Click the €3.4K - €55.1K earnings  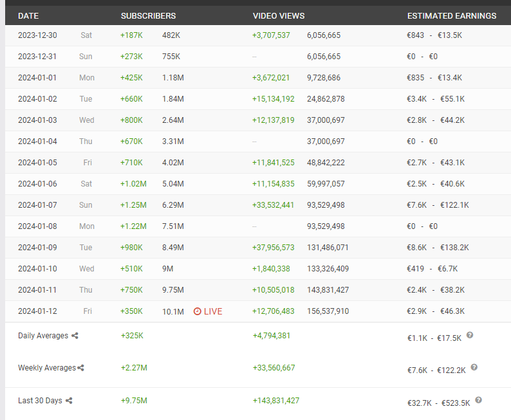click(x=436, y=98)
